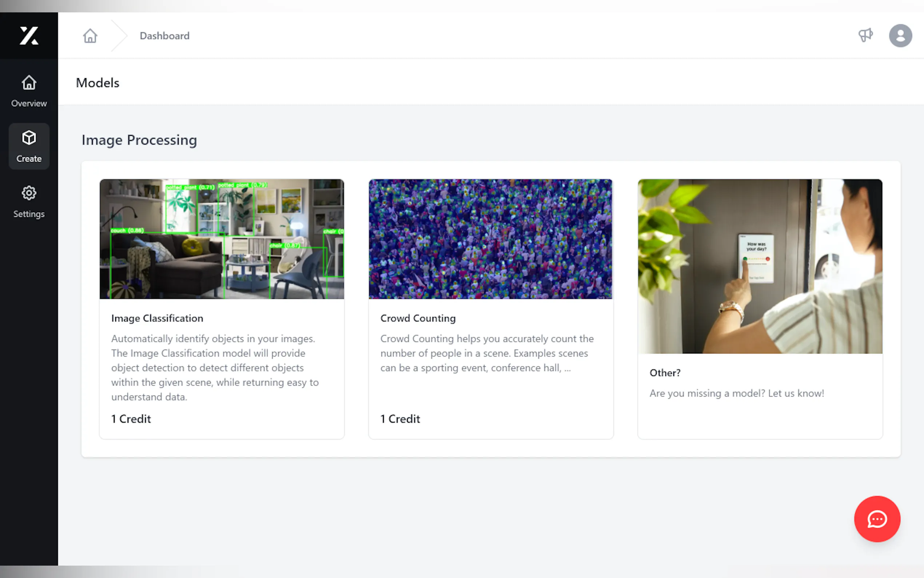Open the Crowd Counting heatmap thumbnail

click(491, 239)
